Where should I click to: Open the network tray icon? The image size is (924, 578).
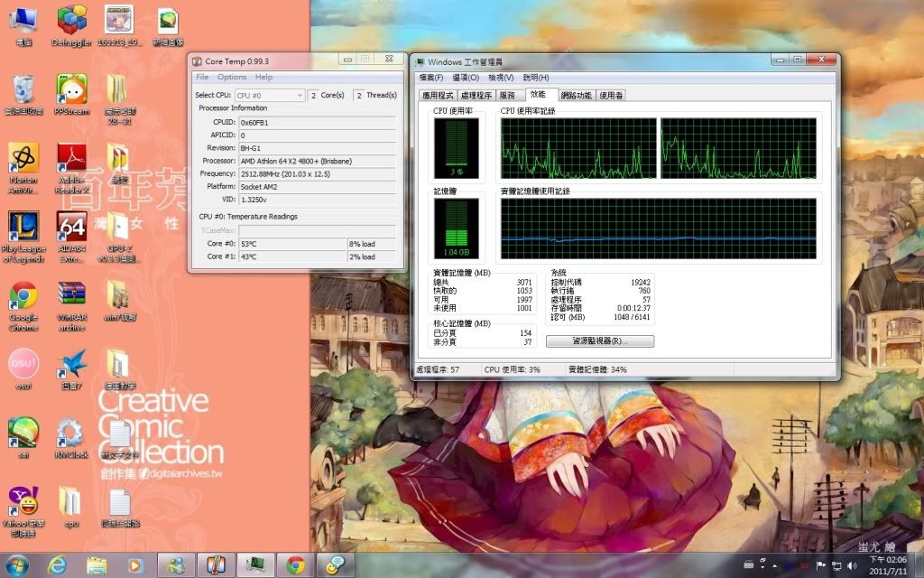[836, 565]
